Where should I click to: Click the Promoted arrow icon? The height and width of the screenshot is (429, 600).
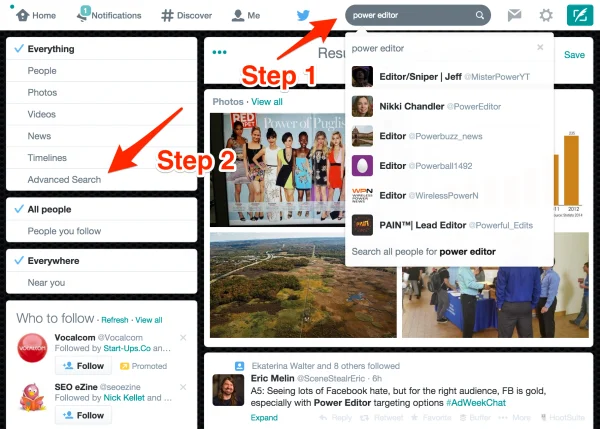point(124,366)
